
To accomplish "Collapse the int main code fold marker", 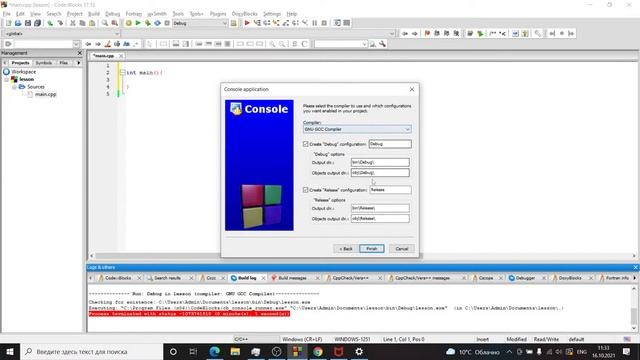I will (x=122, y=73).
